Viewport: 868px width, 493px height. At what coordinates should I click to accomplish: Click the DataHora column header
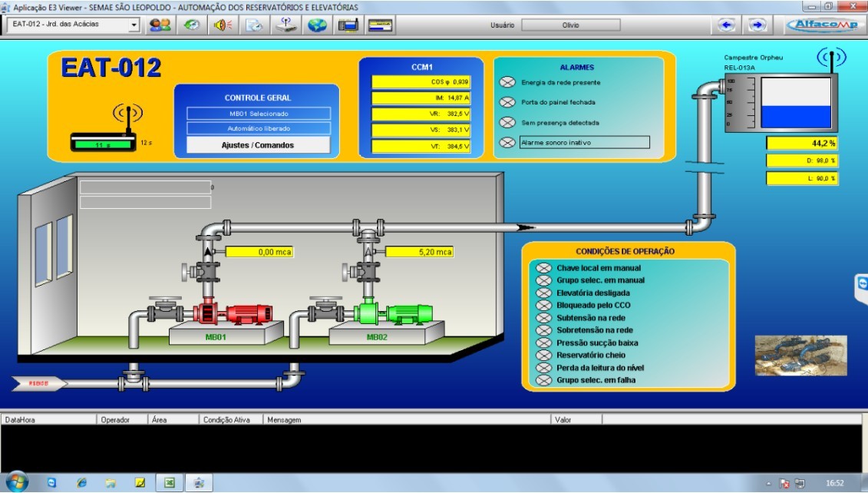49,420
